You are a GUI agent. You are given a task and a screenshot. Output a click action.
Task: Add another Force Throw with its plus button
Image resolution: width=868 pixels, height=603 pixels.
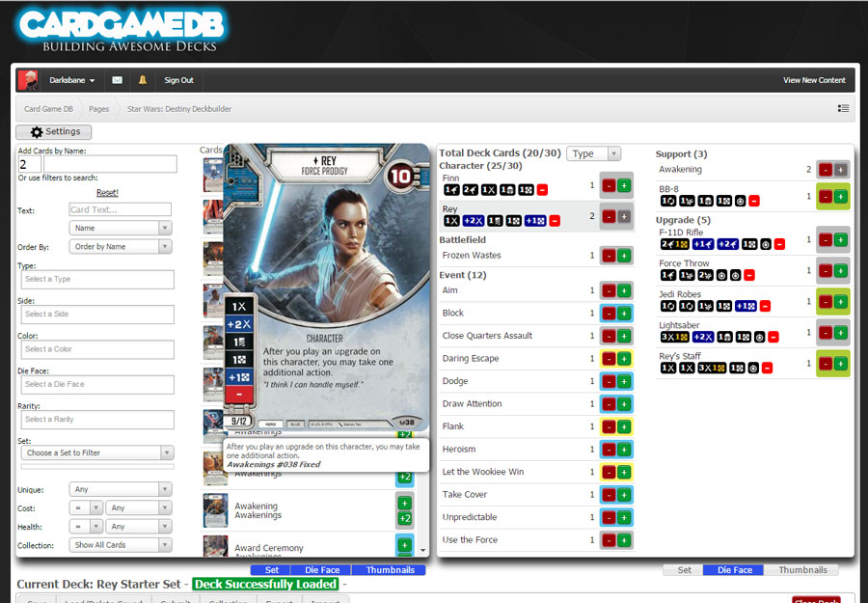pyautogui.click(x=841, y=271)
